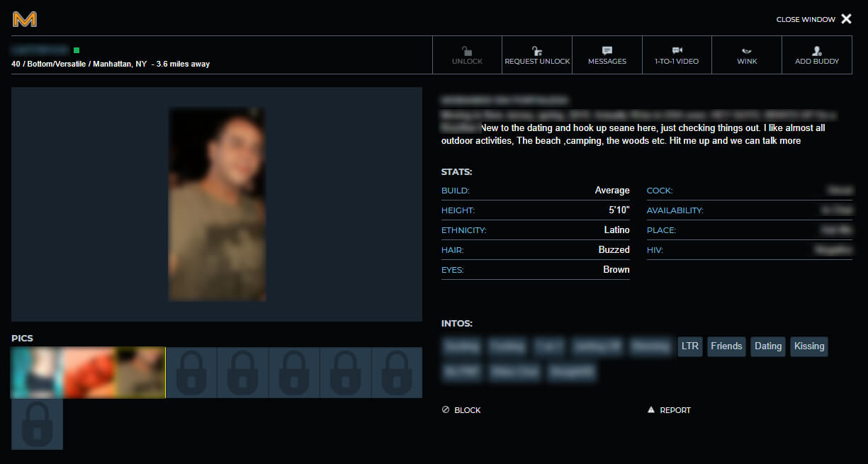The width and height of the screenshot is (868, 464).
Task: Click the AVAILABILITY: stat label
Action: coord(675,210)
